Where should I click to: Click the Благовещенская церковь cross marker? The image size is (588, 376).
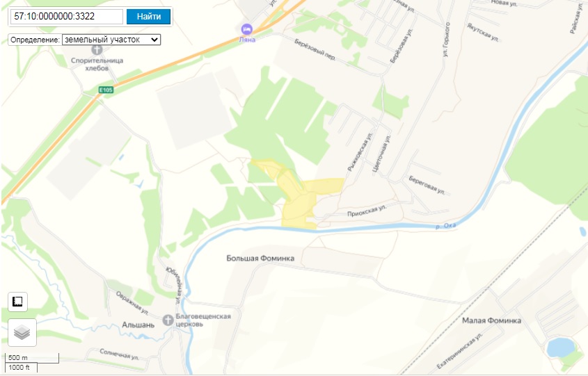coord(168,320)
